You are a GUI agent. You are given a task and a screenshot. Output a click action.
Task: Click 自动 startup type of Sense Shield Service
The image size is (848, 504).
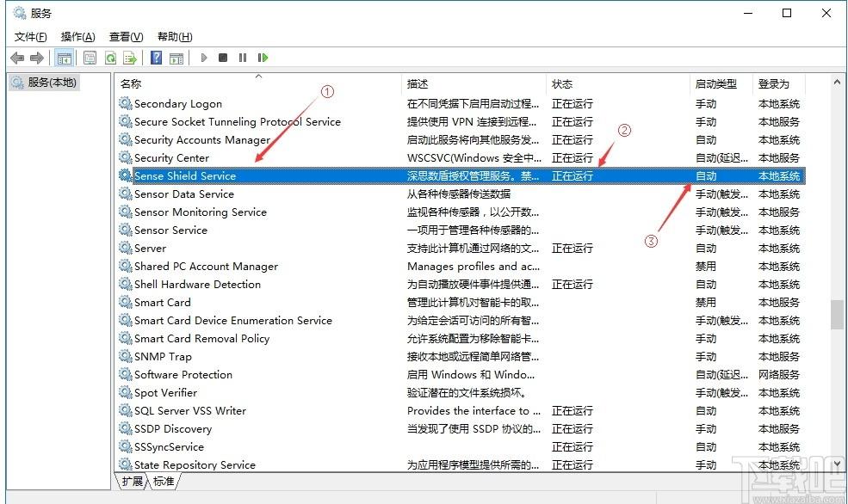pyautogui.click(x=706, y=175)
